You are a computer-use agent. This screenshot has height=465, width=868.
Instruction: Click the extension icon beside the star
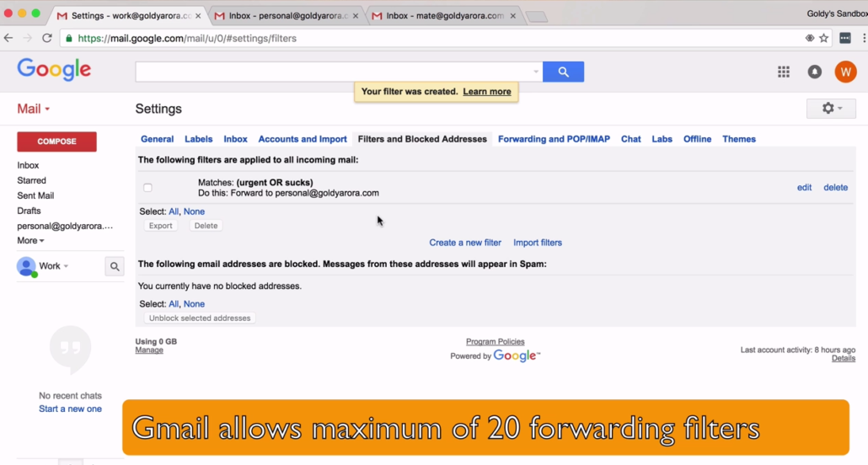click(x=844, y=38)
